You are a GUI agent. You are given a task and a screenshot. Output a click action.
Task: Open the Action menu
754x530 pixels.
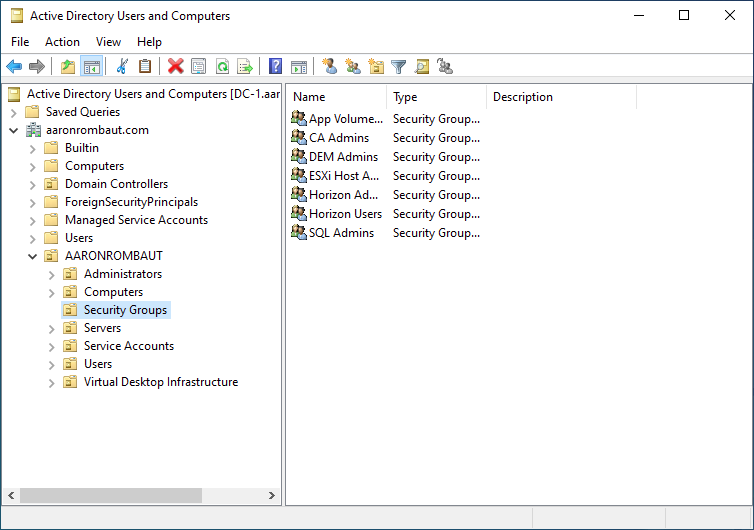pyautogui.click(x=62, y=42)
